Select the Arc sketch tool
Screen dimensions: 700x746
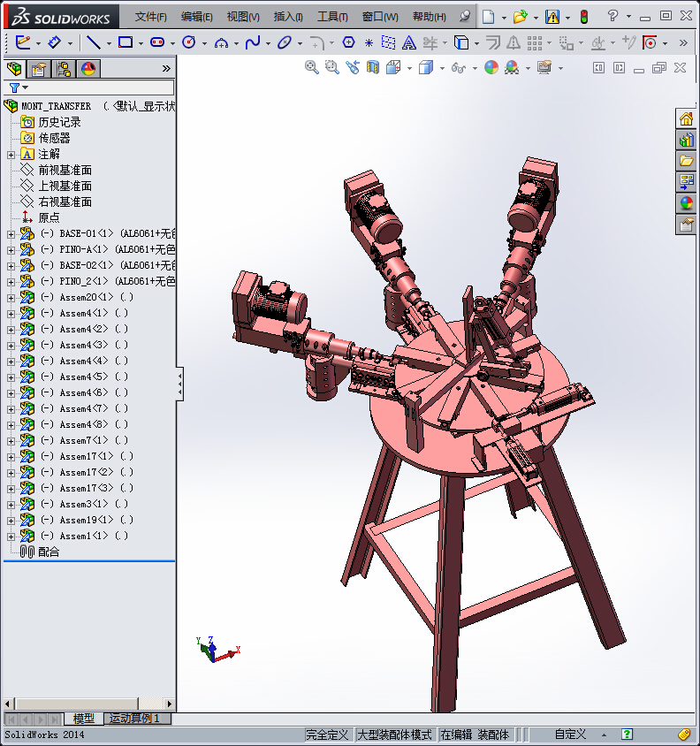tap(221, 43)
